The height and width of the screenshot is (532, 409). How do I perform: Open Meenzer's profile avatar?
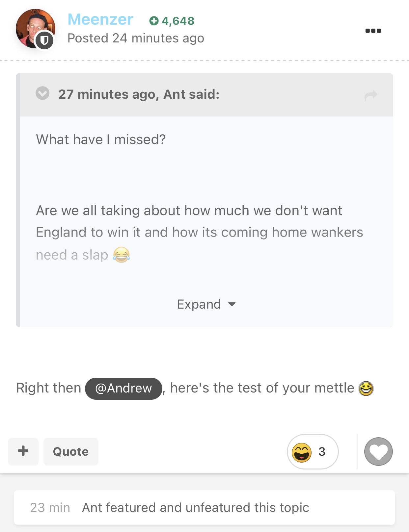(35, 29)
